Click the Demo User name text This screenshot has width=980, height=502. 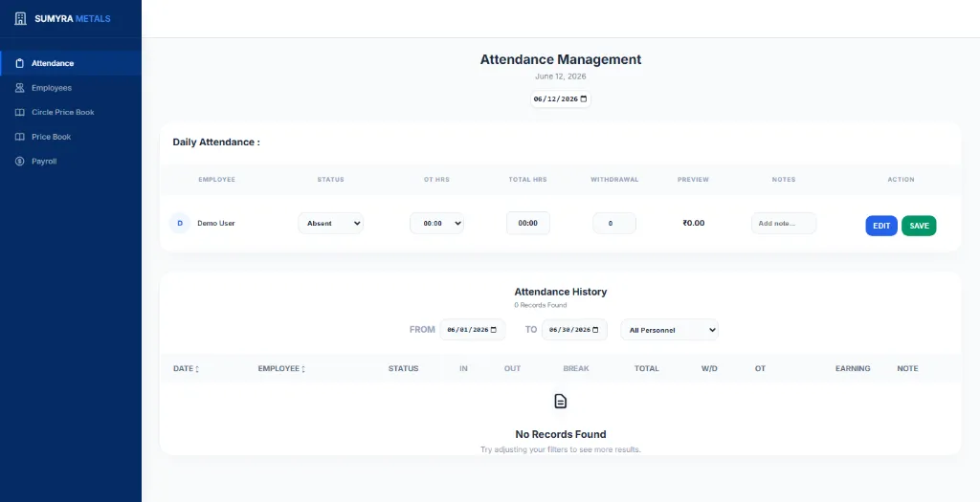tap(216, 223)
